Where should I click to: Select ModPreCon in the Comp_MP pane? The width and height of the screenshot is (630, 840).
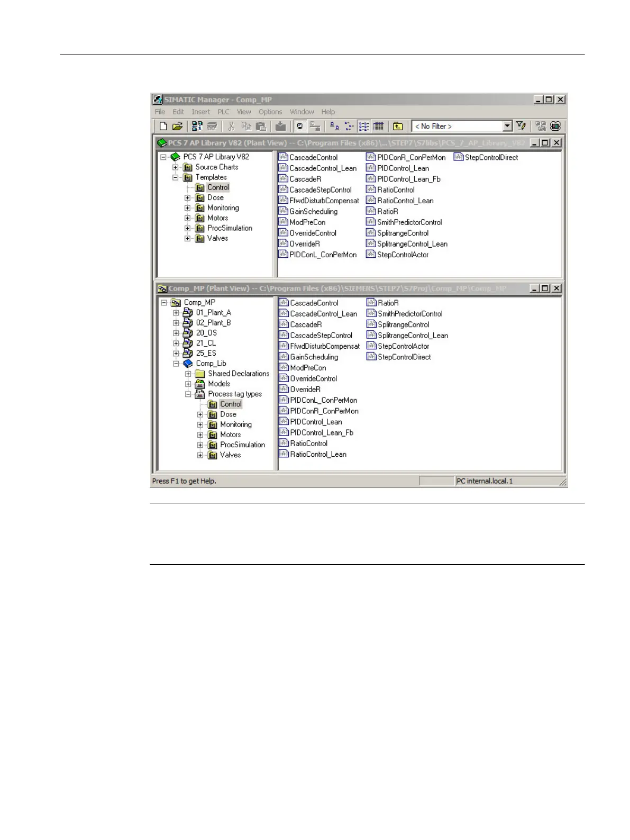pyautogui.click(x=308, y=368)
